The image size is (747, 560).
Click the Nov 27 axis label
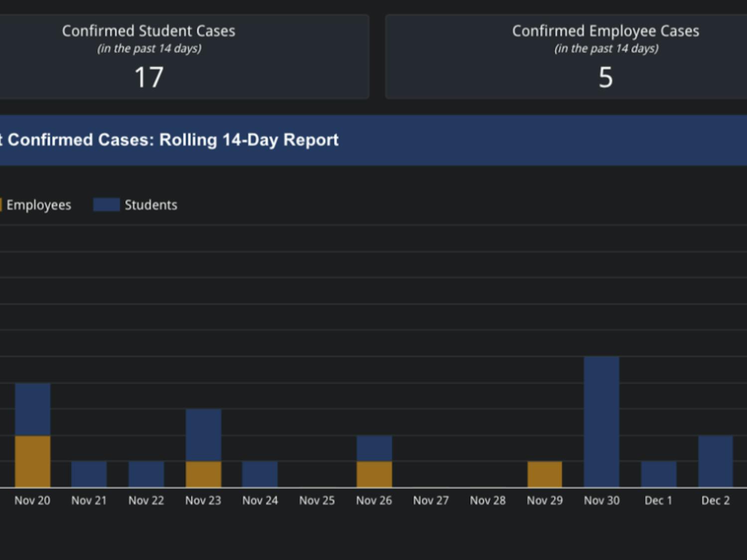point(431,500)
